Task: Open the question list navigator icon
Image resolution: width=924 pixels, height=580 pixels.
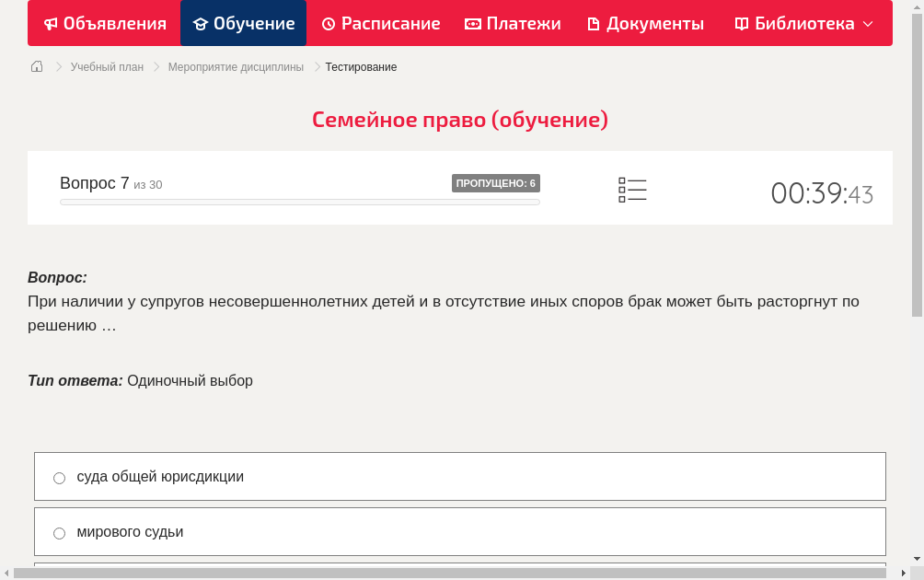Action: (x=632, y=189)
